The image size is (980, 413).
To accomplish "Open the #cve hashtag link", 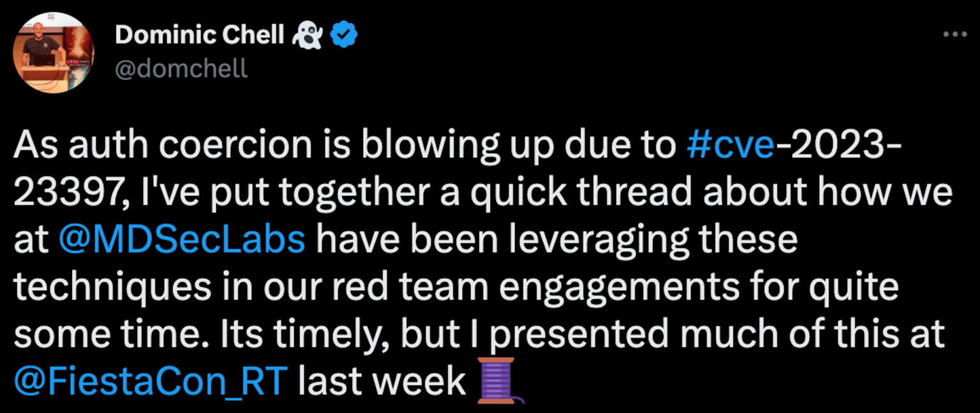I will [x=732, y=146].
